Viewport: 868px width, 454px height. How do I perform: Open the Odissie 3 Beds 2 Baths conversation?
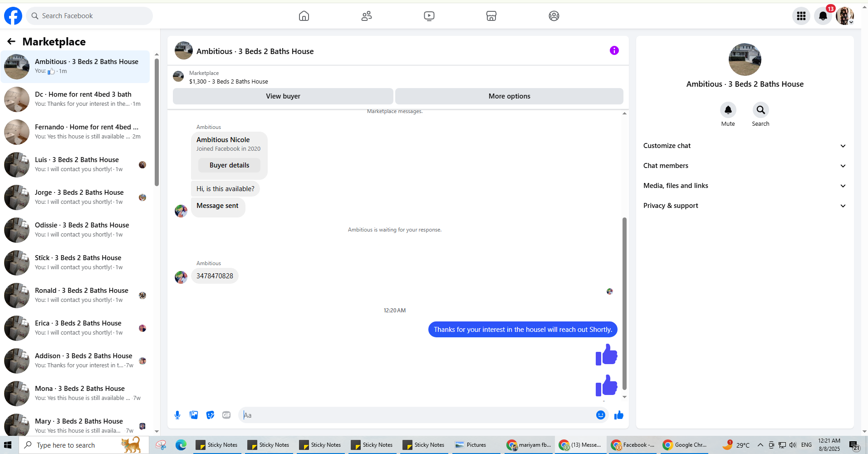coord(75,230)
